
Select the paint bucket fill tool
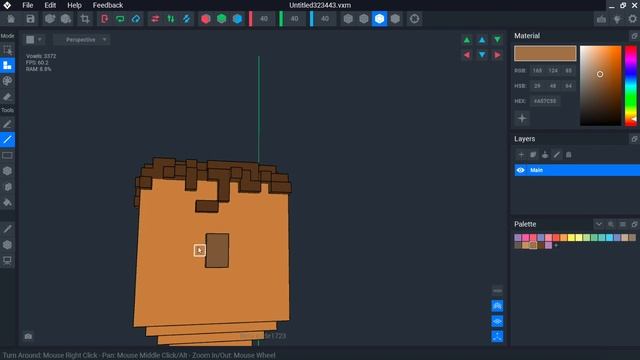[7, 202]
